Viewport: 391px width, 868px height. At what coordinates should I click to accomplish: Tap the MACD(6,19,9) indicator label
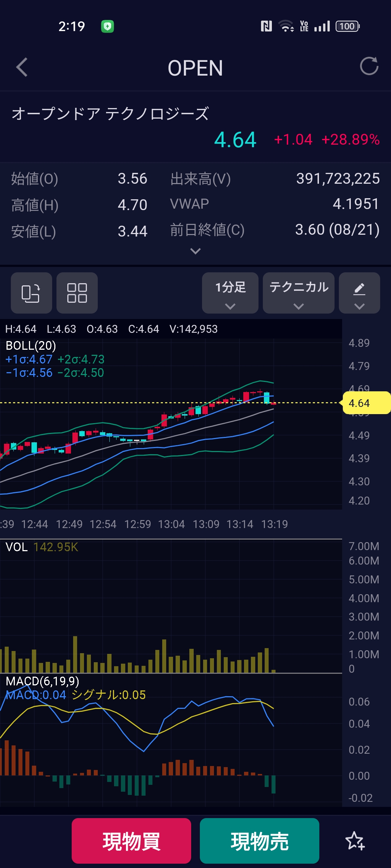(43, 681)
